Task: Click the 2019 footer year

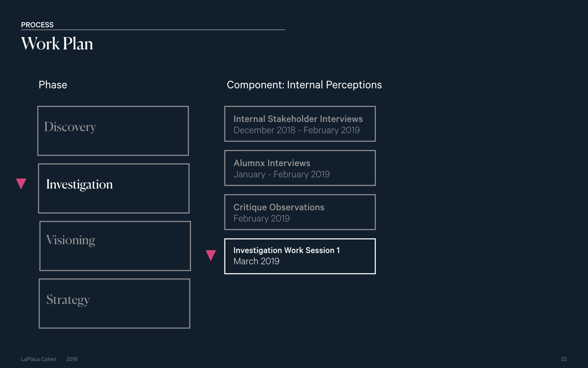Action: point(72,359)
